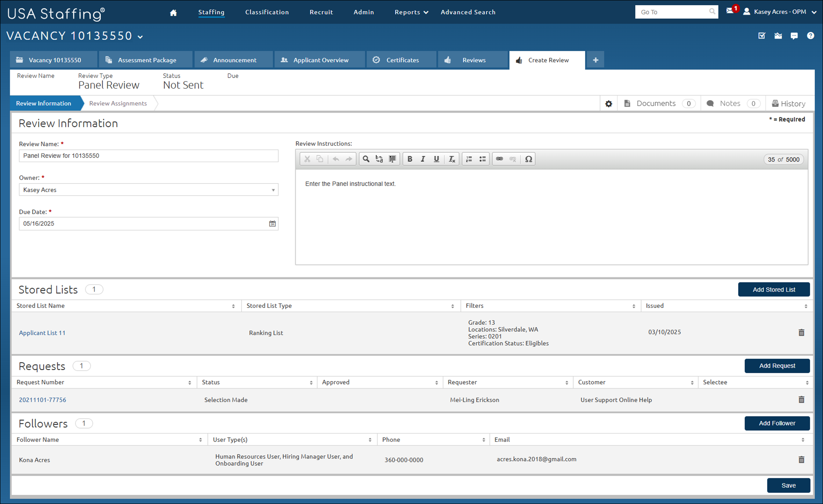Click the search magnifier in Go To

tap(712, 11)
